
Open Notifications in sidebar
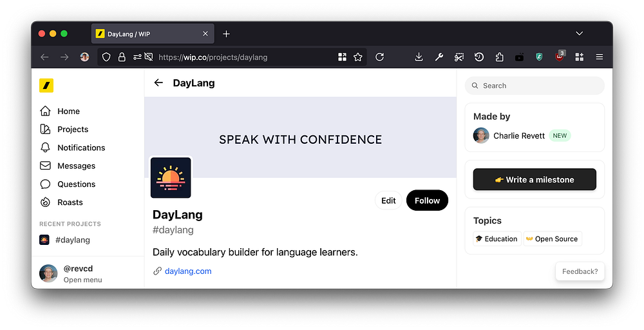tap(73, 148)
